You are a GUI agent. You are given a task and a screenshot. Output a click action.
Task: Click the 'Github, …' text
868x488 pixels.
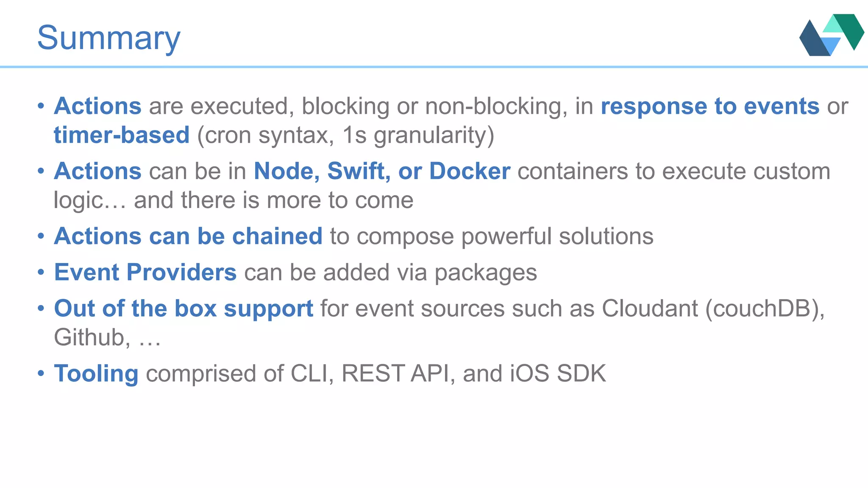tap(107, 337)
